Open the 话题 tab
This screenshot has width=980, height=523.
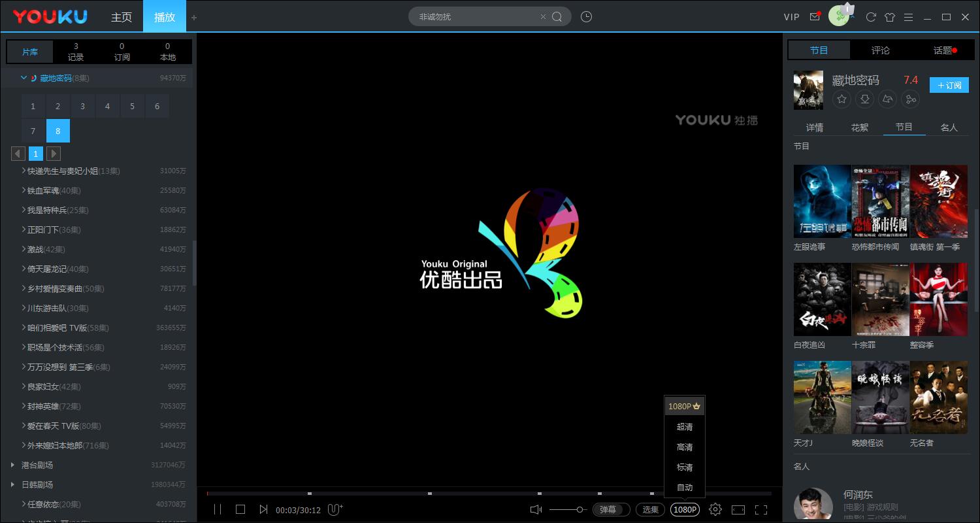click(x=942, y=50)
